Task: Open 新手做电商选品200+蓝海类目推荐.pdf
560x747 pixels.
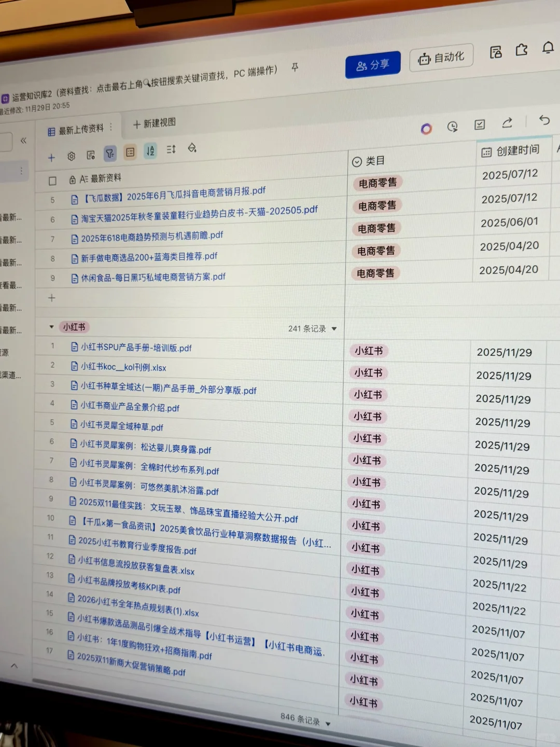Action: click(149, 257)
